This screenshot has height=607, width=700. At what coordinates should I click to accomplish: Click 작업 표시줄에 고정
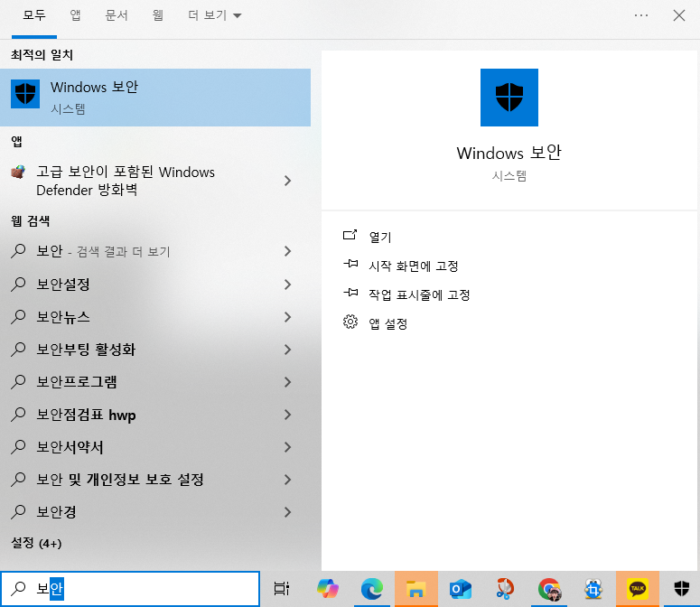tap(419, 295)
